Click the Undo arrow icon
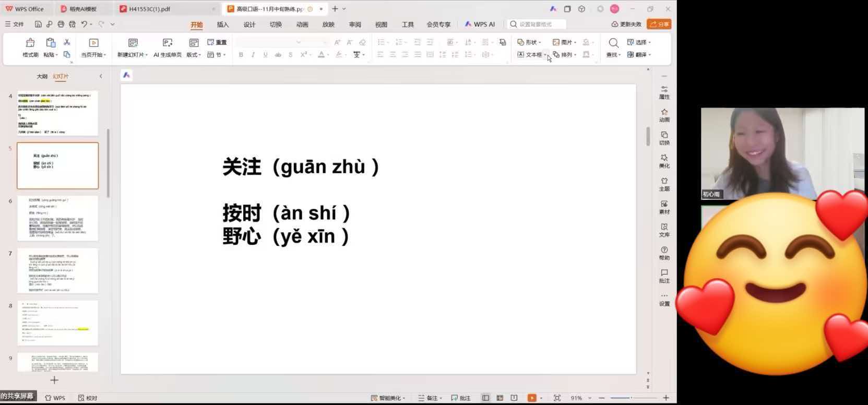868x405 pixels. 84,24
